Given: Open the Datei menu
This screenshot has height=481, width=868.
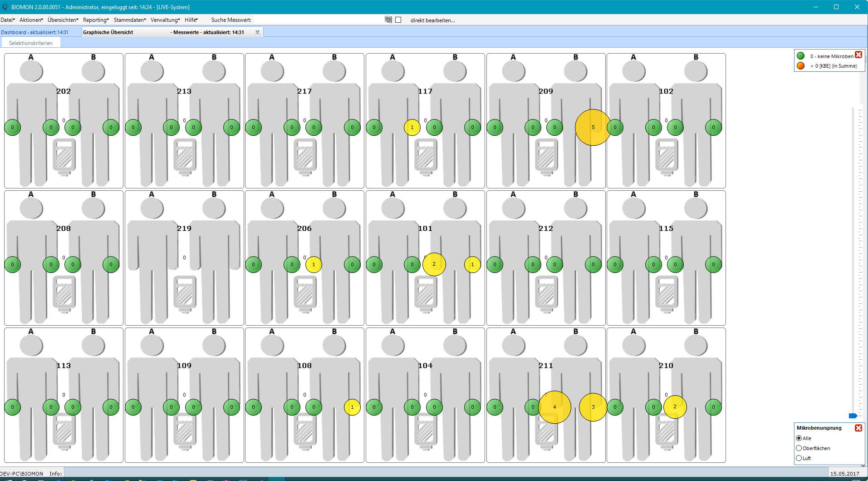Looking at the screenshot, I should [x=8, y=20].
